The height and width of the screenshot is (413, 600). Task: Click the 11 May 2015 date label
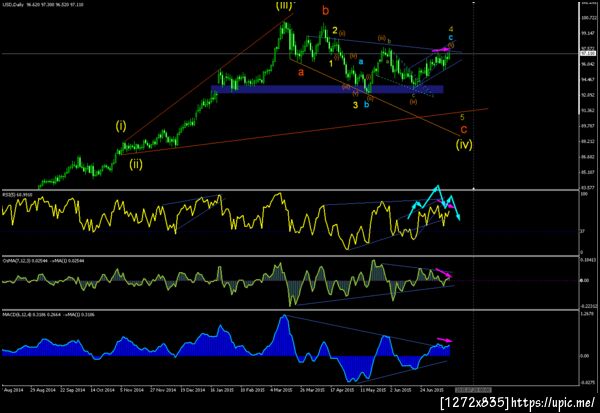coord(373,390)
